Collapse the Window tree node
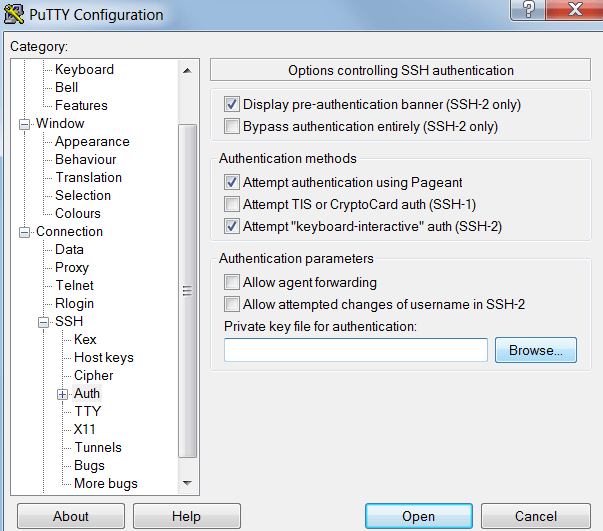 (x=25, y=124)
